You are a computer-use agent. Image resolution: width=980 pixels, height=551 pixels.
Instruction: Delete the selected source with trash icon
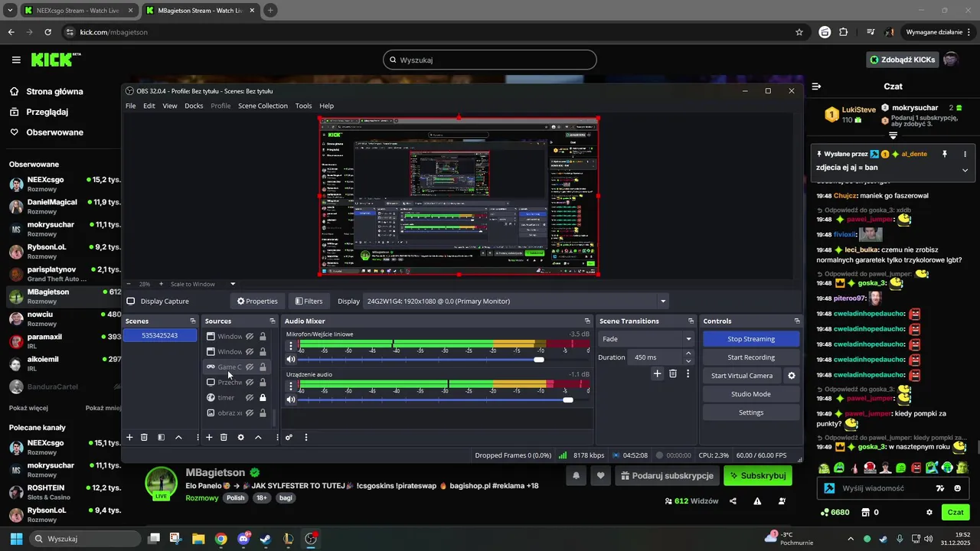(x=224, y=437)
